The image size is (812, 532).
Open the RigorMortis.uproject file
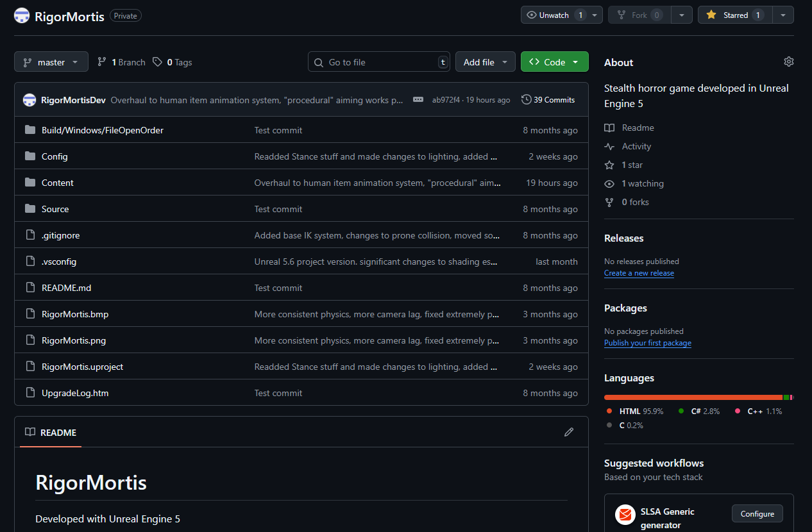point(82,367)
